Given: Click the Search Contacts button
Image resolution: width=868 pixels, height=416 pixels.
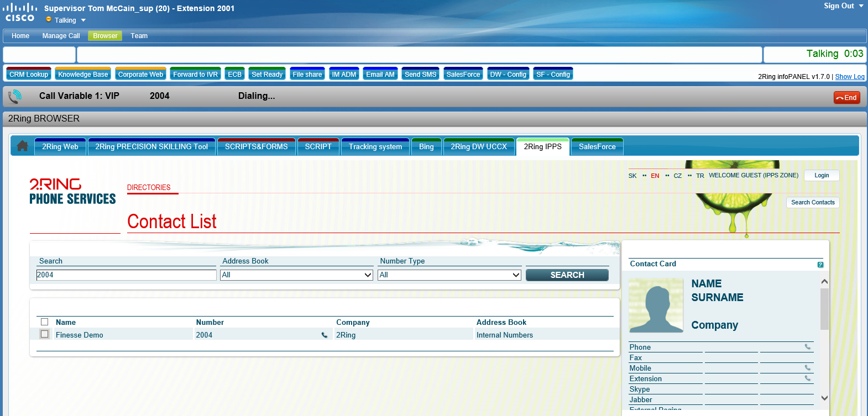Looking at the screenshot, I should pos(813,202).
